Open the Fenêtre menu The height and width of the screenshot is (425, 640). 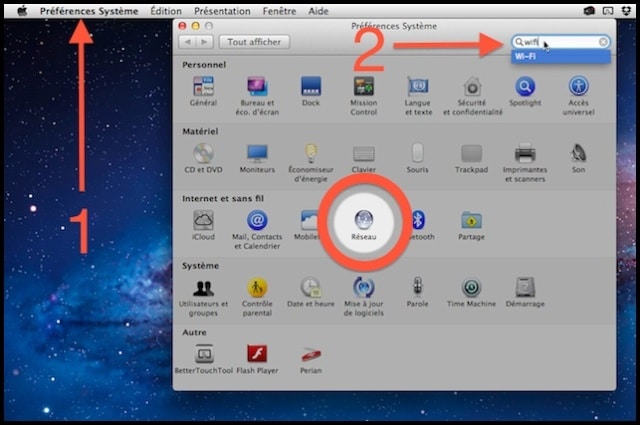279,11
